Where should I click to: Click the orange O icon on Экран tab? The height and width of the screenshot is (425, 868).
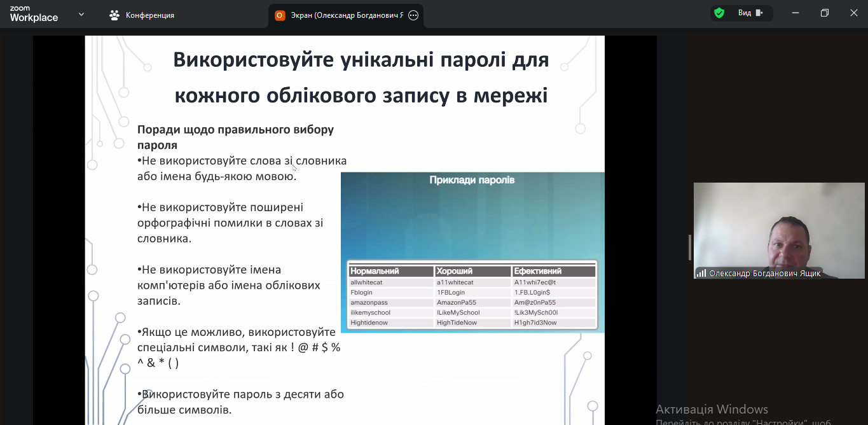[280, 15]
